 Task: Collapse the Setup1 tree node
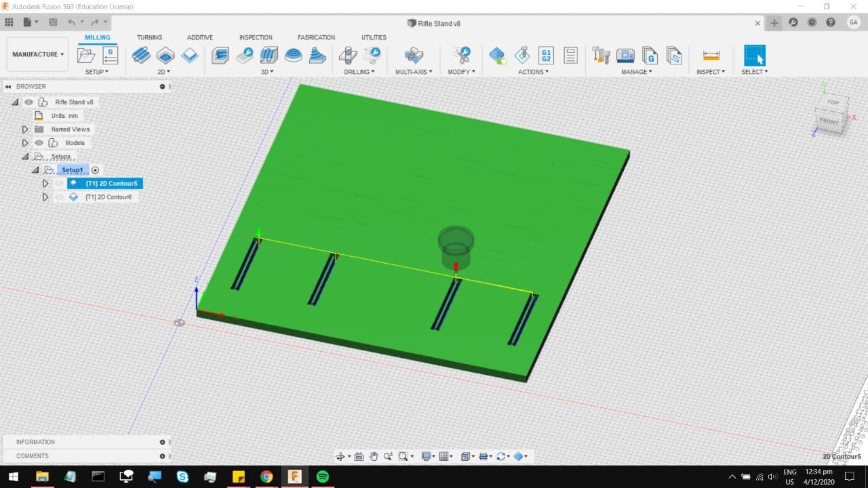click(35, 169)
